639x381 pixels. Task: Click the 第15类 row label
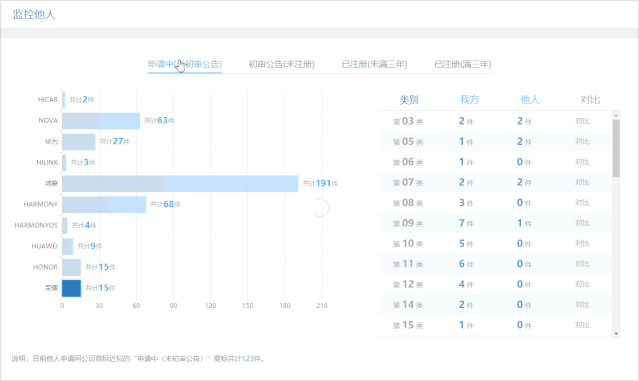tap(408, 325)
